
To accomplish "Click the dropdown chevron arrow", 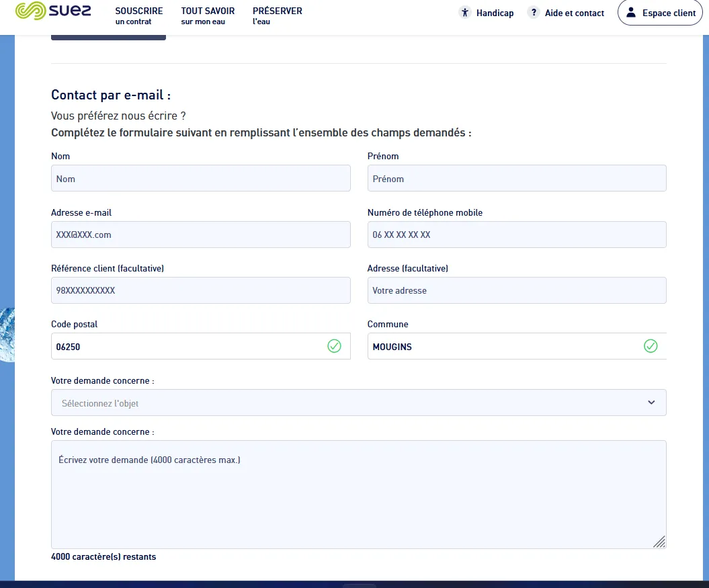I will (x=651, y=403).
